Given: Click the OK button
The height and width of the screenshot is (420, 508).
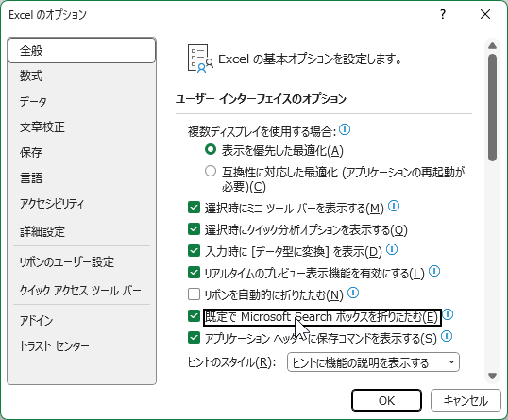Looking at the screenshot, I should coord(386,400).
